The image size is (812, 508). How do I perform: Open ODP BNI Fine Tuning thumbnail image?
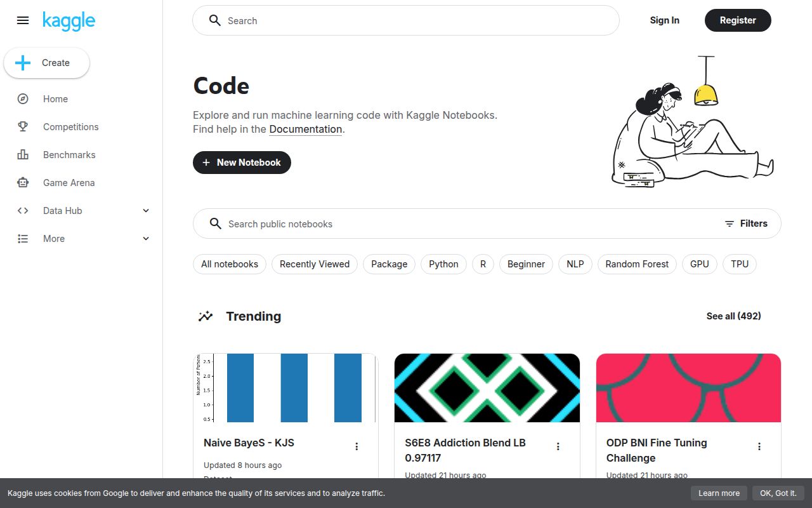click(x=688, y=388)
